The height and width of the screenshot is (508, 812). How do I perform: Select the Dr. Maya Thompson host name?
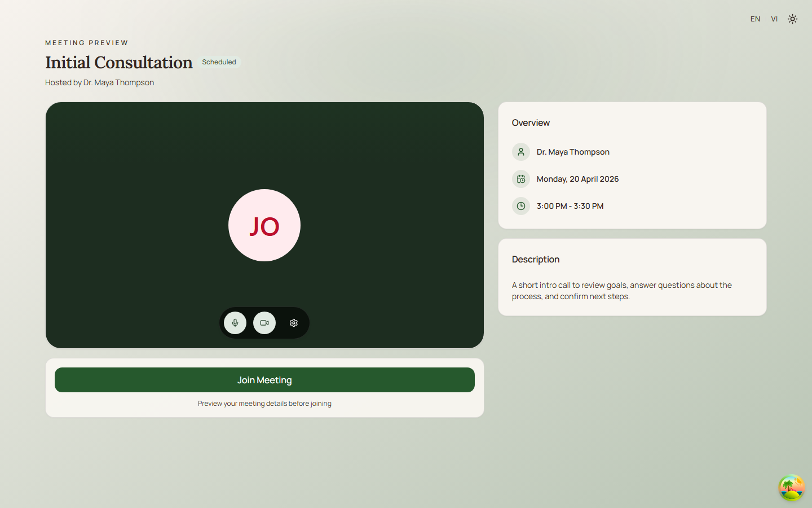tap(573, 152)
